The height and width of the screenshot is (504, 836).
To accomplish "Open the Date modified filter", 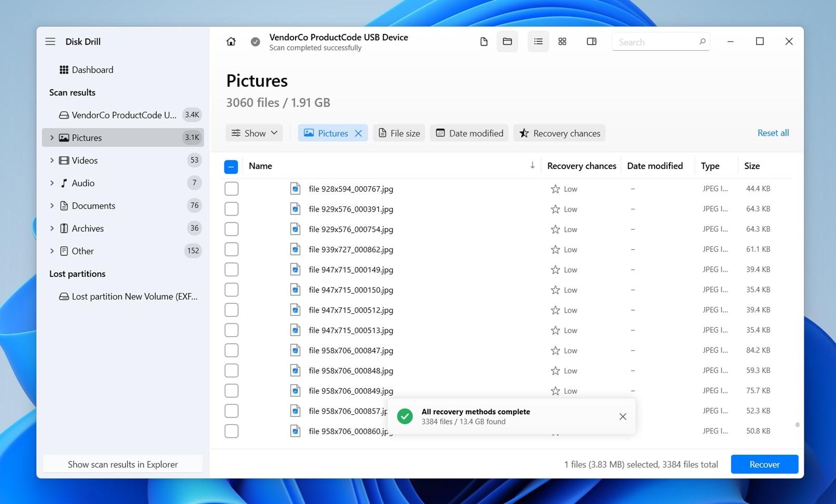I will pyautogui.click(x=469, y=133).
